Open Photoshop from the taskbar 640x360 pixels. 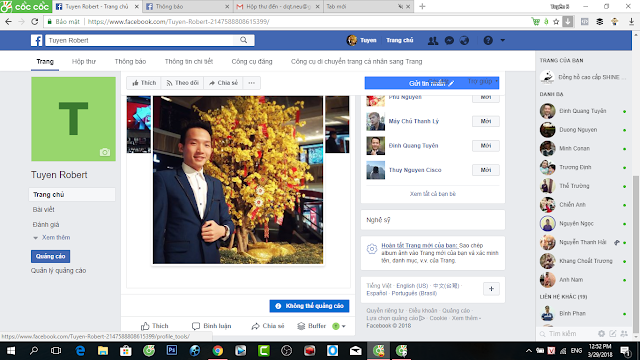[172, 350]
